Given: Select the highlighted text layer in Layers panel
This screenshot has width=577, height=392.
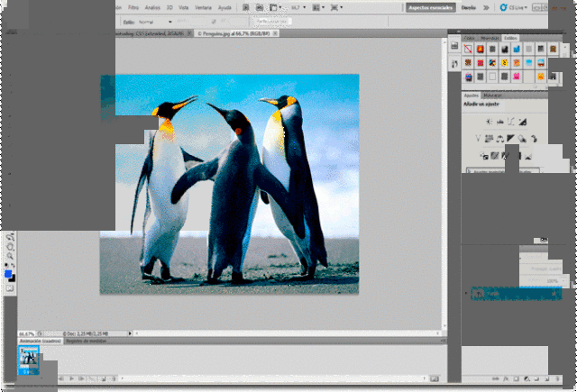Looking at the screenshot, I should tap(517, 294).
